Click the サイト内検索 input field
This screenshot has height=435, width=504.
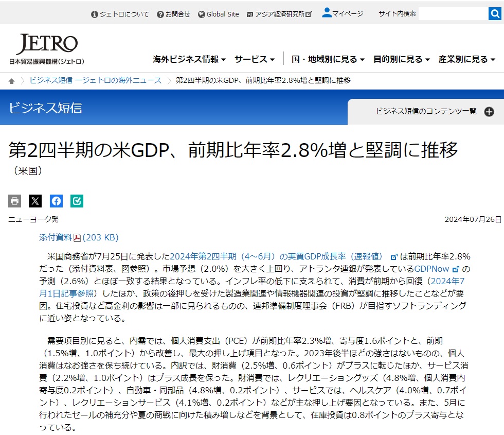[453, 14]
